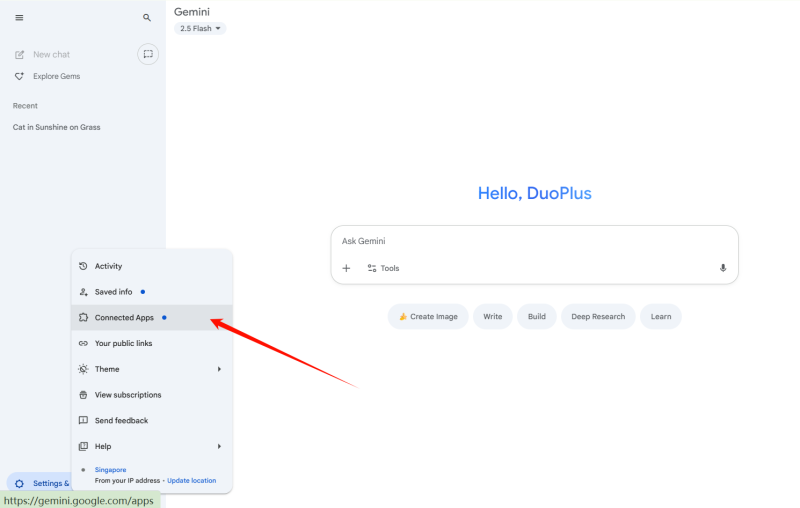This screenshot has height=508, width=800.
Task: Open the Tools option in prompt box
Action: point(383,268)
